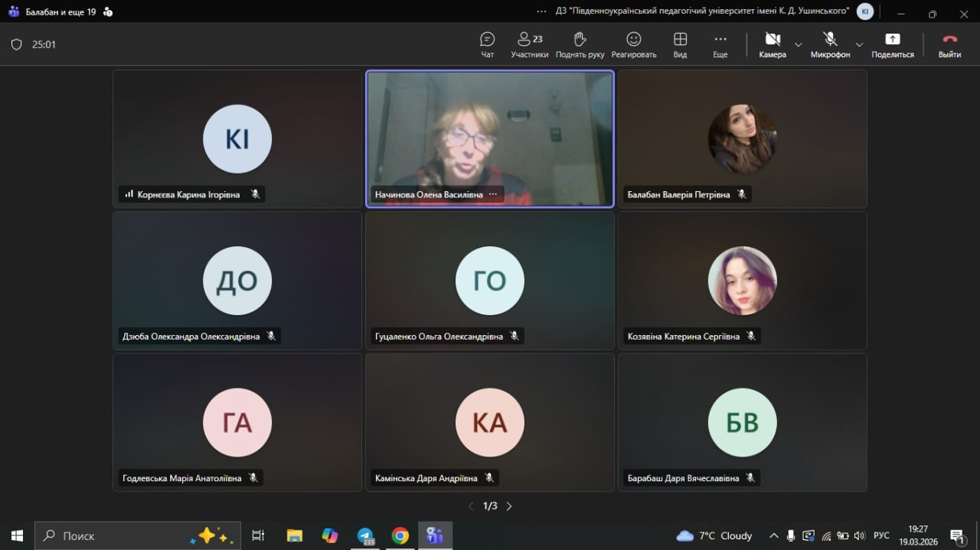Go to previous participants page
Image resolution: width=980 pixels, height=550 pixels.
(471, 506)
